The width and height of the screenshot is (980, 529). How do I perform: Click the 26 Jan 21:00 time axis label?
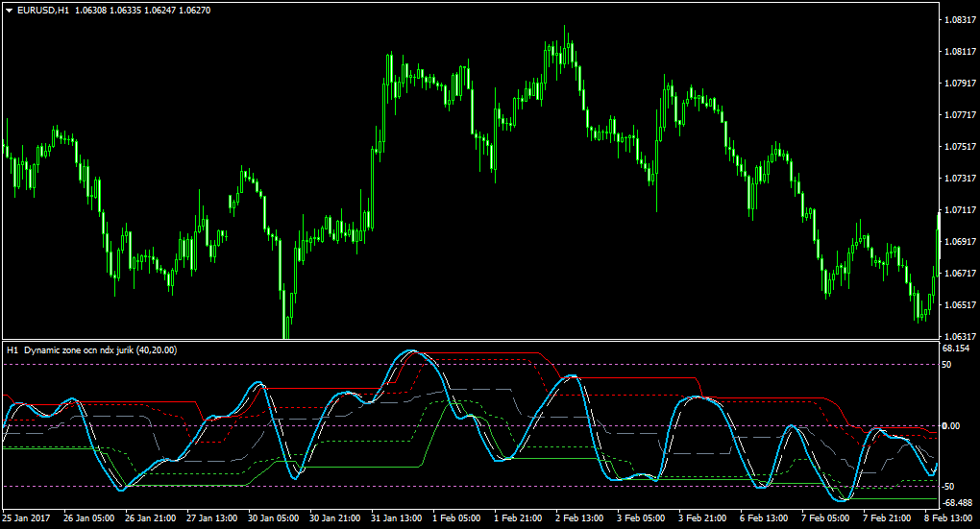pyautogui.click(x=151, y=518)
